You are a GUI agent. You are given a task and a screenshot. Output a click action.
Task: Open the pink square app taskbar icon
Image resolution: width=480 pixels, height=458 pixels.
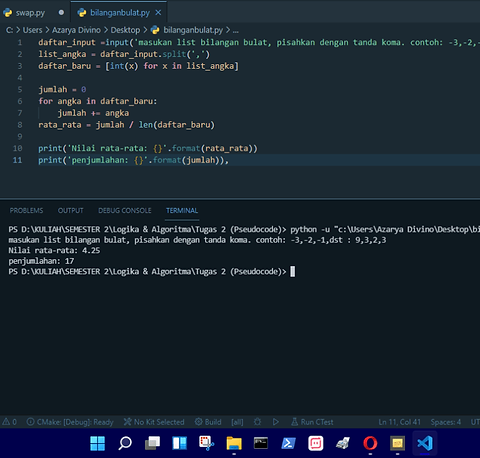[316, 443]
